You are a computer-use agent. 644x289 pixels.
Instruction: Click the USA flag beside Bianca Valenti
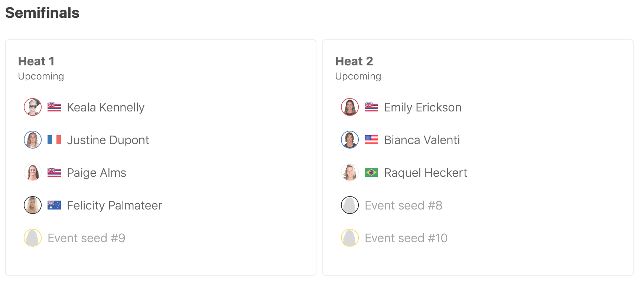point(371,140)
